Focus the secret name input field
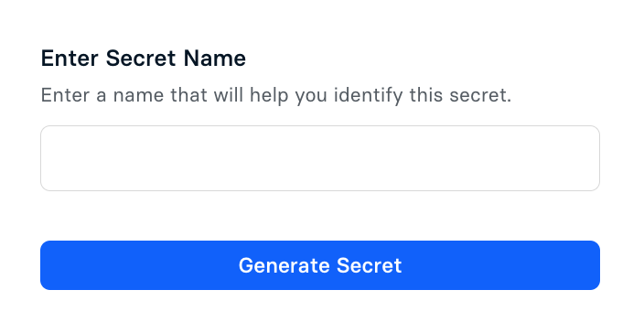This screenshot has width=644, height=333. 320,158
